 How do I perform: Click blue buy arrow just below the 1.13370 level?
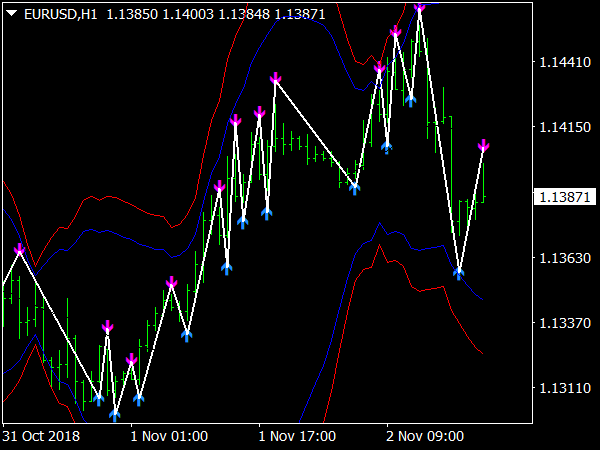pyautogui.click(x=186, y=336)
